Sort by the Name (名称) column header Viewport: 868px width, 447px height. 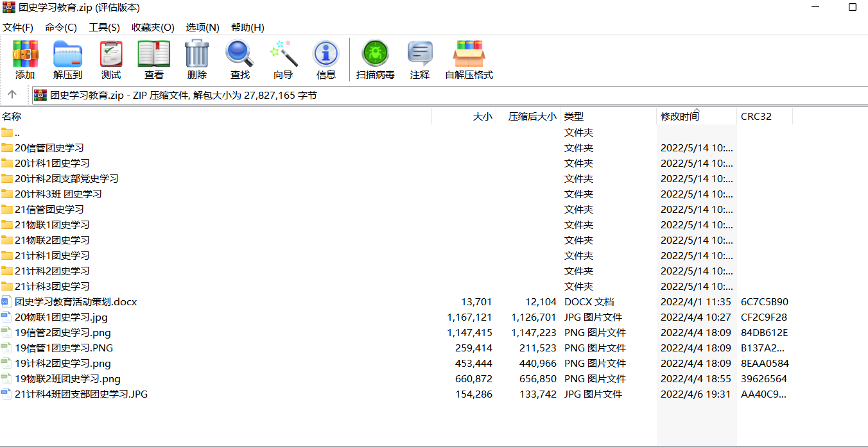[12, 117]
